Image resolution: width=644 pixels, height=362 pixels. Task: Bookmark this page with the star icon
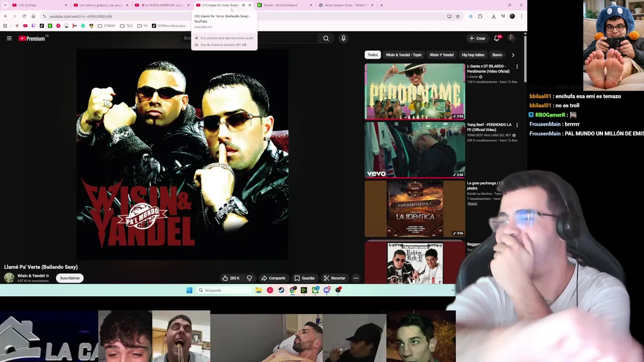pos(457,16)
